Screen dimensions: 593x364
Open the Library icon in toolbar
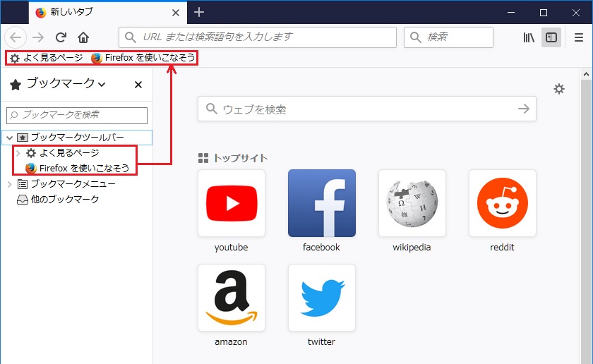click(x=529, y=37)
